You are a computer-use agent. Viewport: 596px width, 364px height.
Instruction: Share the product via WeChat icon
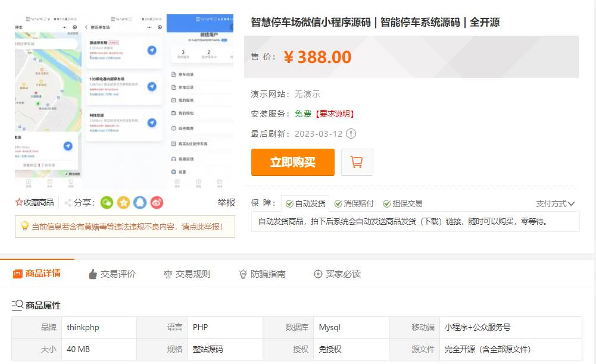(x=107, y=203)
